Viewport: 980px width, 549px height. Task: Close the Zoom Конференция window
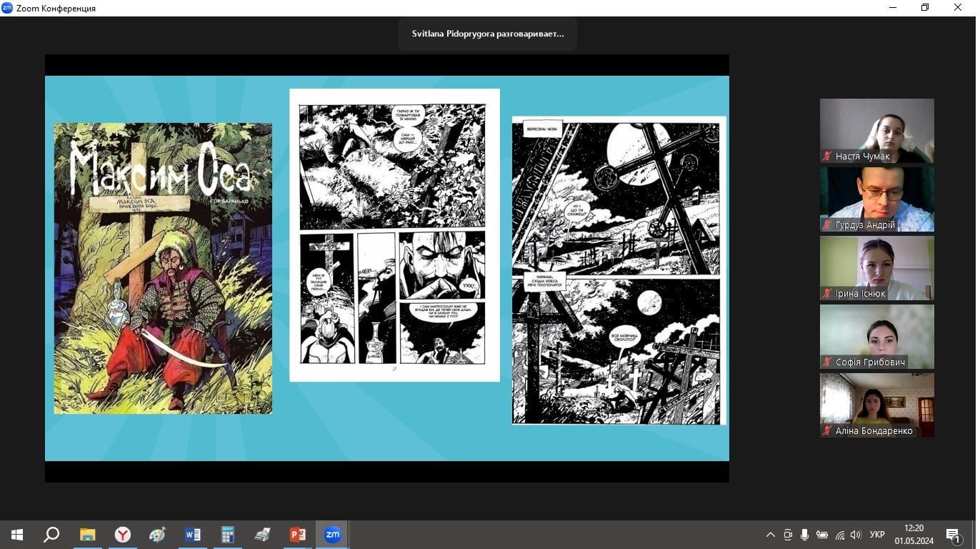(958, 8)
